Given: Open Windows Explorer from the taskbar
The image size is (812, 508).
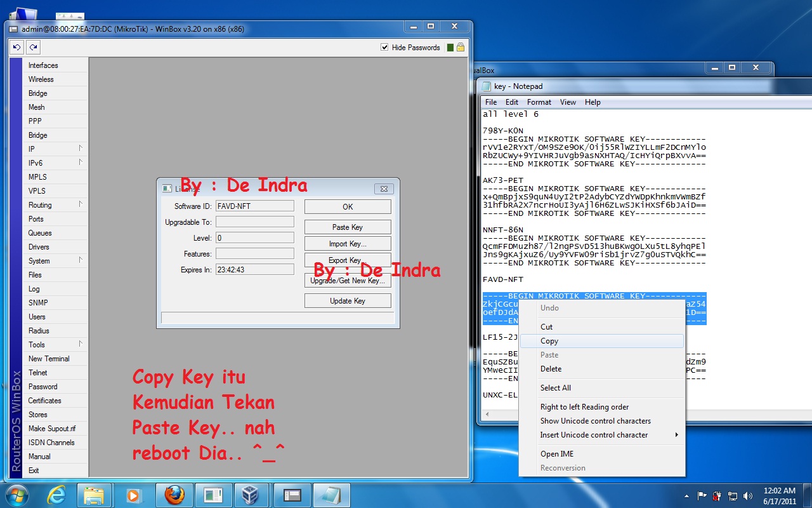Looking at the screenshot, I should (x=94, y=495).
